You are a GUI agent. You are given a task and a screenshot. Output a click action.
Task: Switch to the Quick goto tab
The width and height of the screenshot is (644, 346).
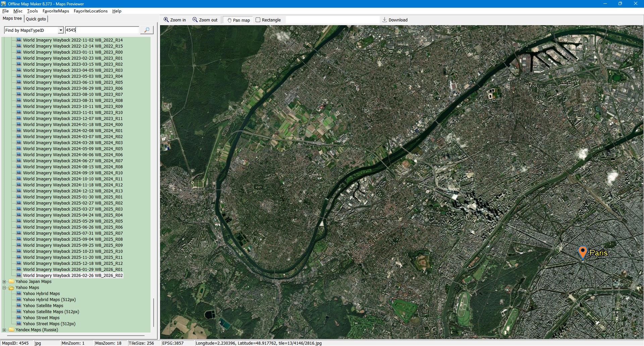[x=36, y=19]
